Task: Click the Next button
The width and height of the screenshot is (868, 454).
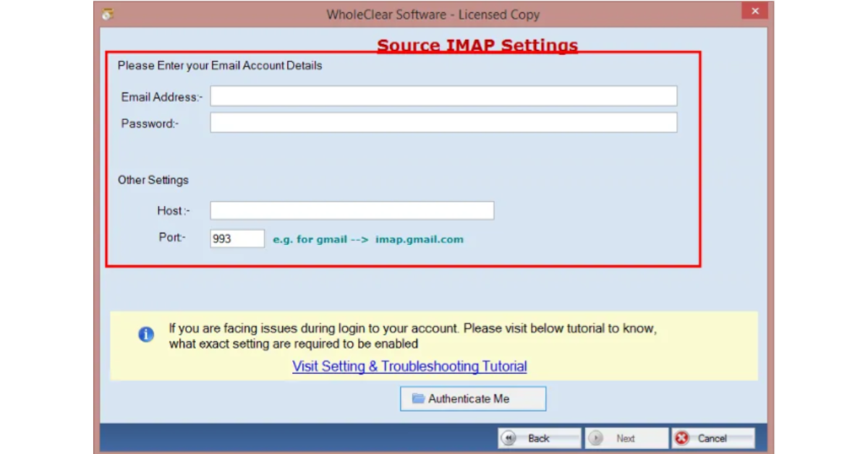Action: pyautogui.click(x=626, y=438)
